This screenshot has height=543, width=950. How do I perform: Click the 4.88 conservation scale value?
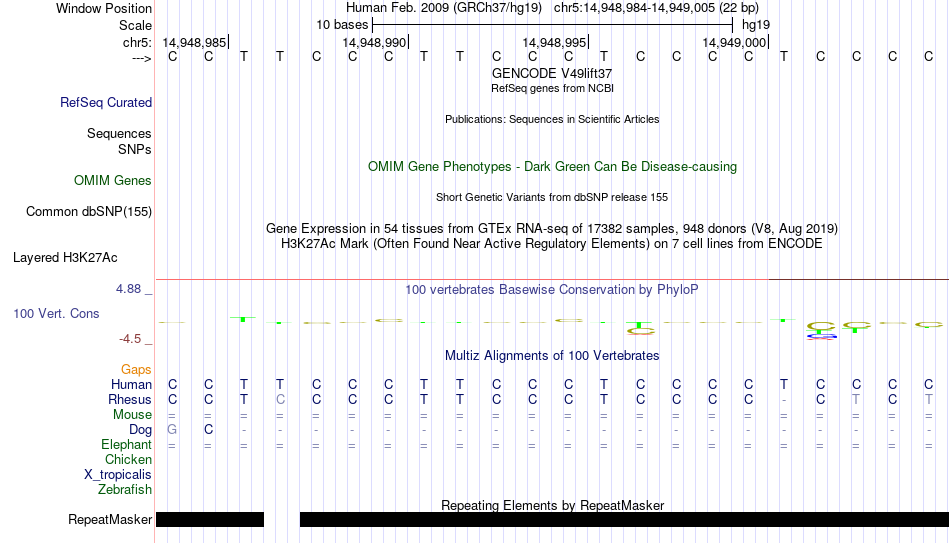click(x=129, y=289)
